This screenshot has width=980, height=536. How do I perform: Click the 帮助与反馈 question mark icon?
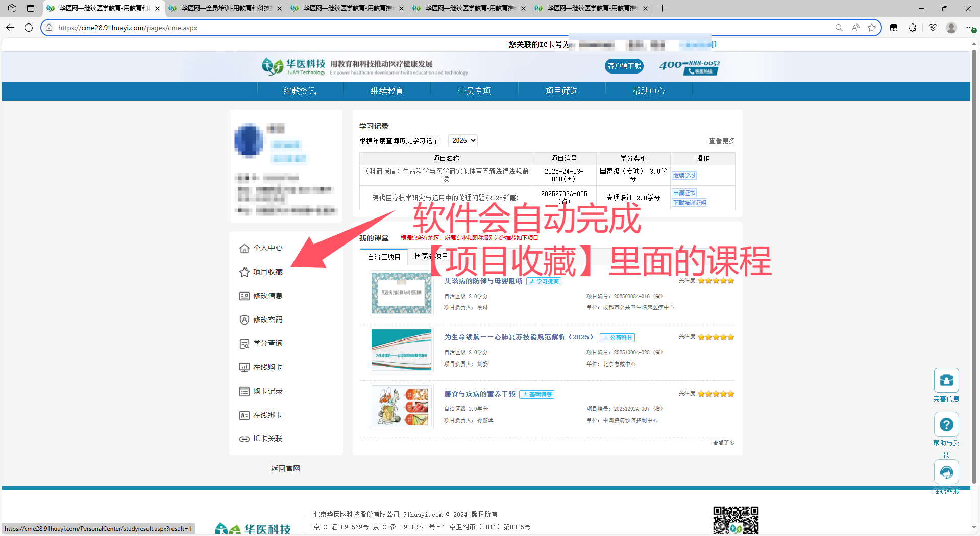946,425
